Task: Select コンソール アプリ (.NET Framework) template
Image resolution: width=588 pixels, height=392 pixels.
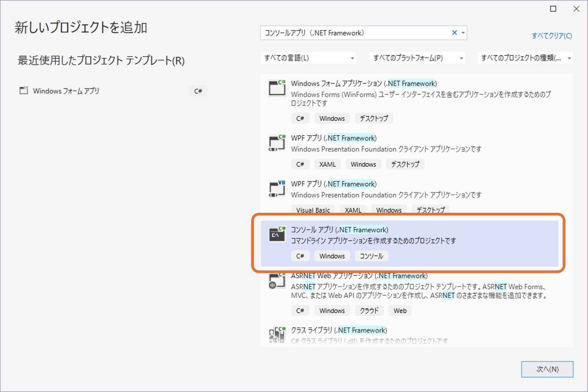Action: point(410,244)
